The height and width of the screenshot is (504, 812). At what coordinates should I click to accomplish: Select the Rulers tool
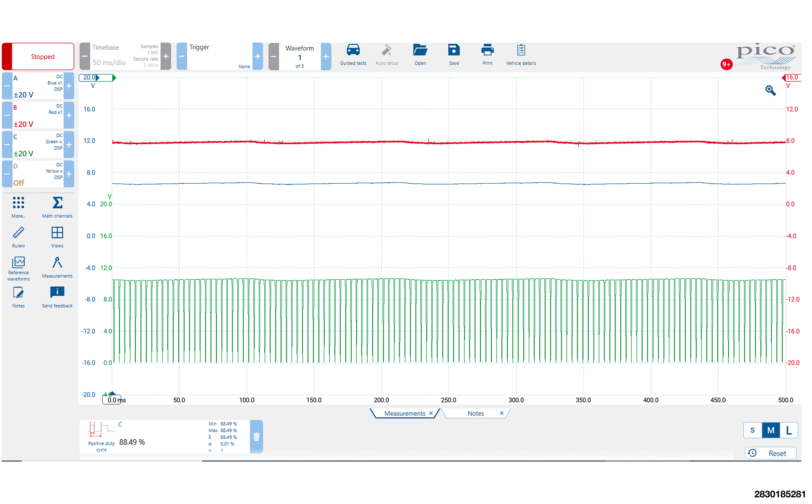18,233
